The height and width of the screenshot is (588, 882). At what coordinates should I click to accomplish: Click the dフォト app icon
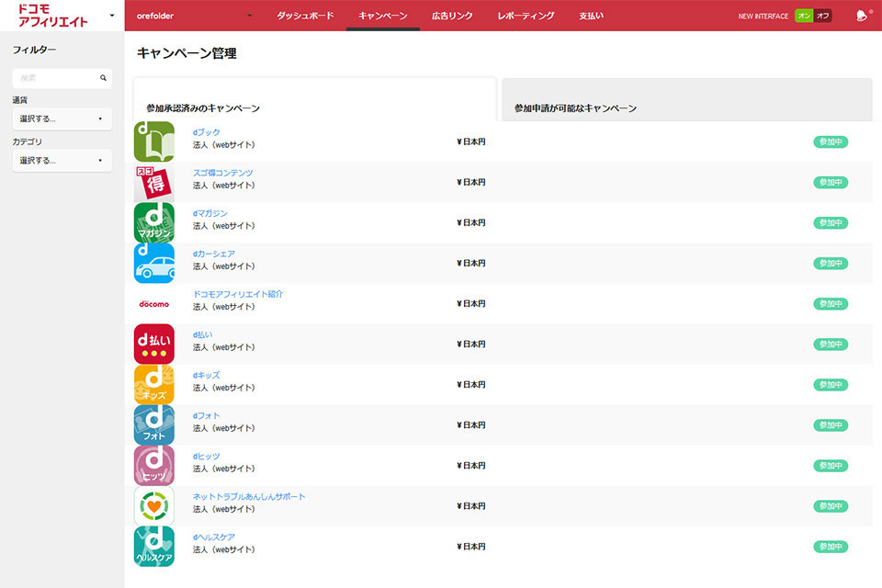tap(154, 425)
